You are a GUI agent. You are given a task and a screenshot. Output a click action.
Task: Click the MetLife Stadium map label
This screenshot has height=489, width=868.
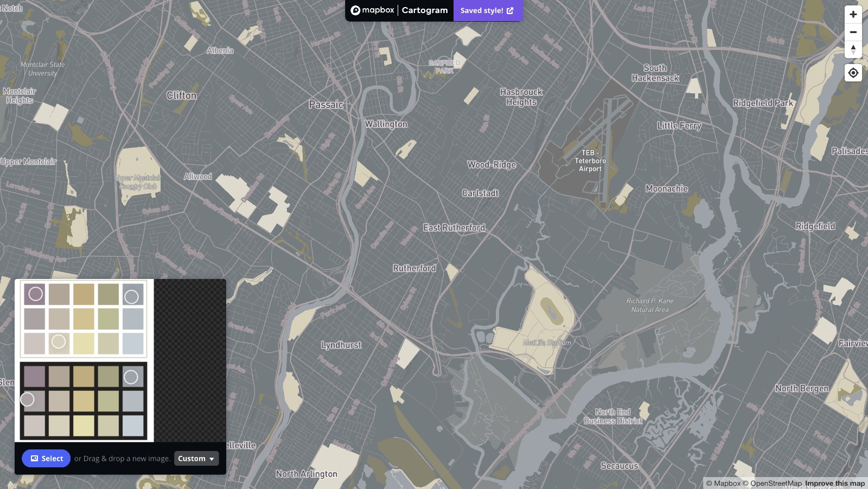click(547, 342)
